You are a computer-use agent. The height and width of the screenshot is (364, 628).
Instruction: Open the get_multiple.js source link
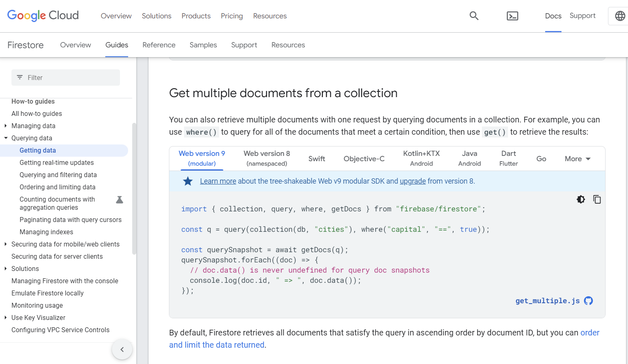pyautogui.click(x=547, y=301)
